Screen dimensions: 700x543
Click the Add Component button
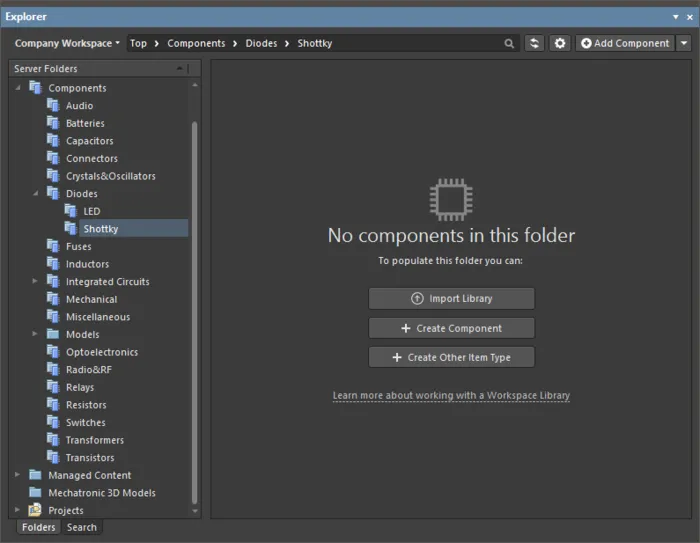tap(625, 43)
